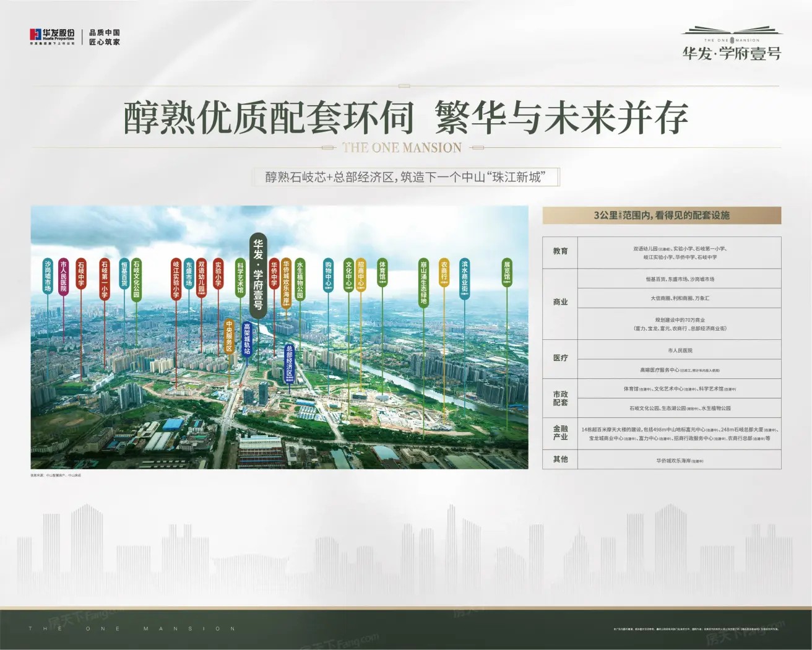Select the 崩山涌生态绿地 map marker
This screenshot has width=812, height=650.
pyautogui.click(x=424, y=282)
